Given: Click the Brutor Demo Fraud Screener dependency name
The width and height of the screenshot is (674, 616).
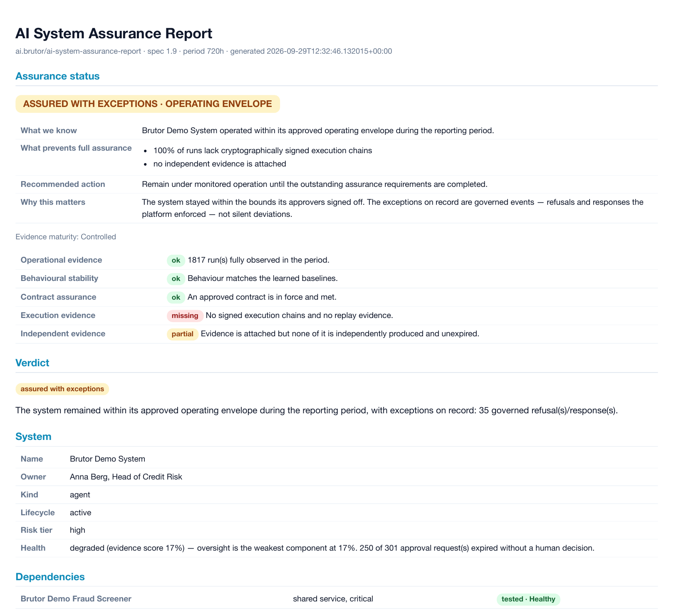Looking at the screenshot, I should click(x=76, y=599).
